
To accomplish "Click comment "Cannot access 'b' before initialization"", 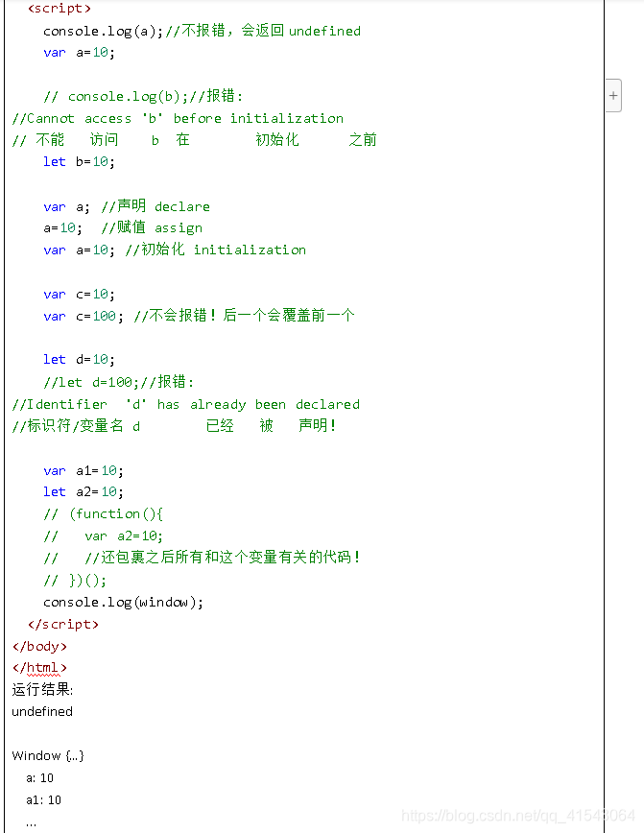I will tap(178, 118).
